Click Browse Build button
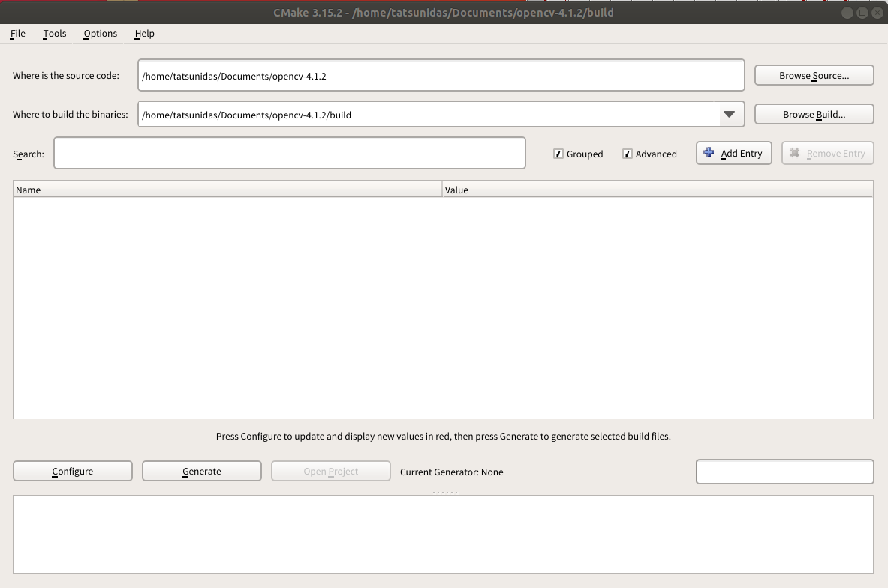 pos(814,114)
